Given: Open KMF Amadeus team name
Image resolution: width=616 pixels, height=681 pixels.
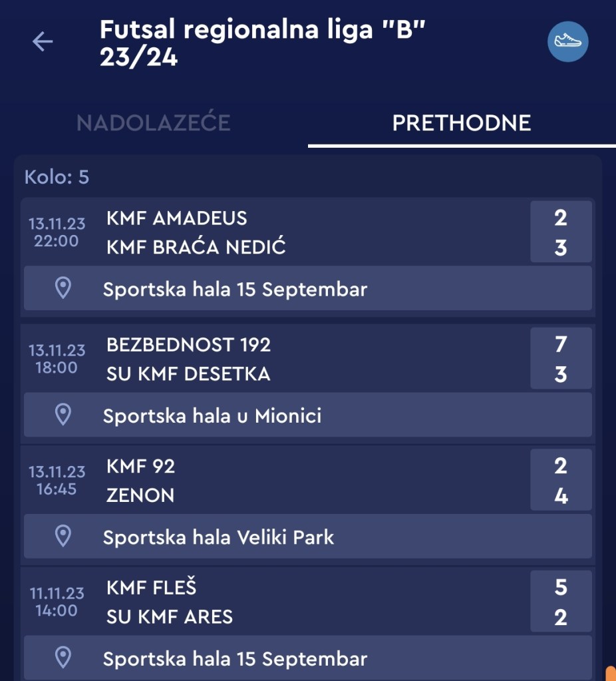Looking at the screenshot, I should tap(176, 218).
